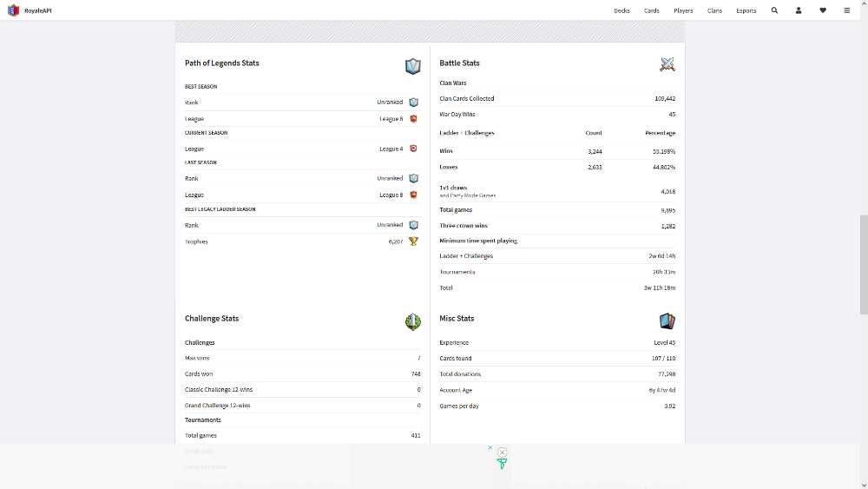Screen dimensions: 868x489
Task: Select Experience Level 45 value
Action: [x=664, y=343]
